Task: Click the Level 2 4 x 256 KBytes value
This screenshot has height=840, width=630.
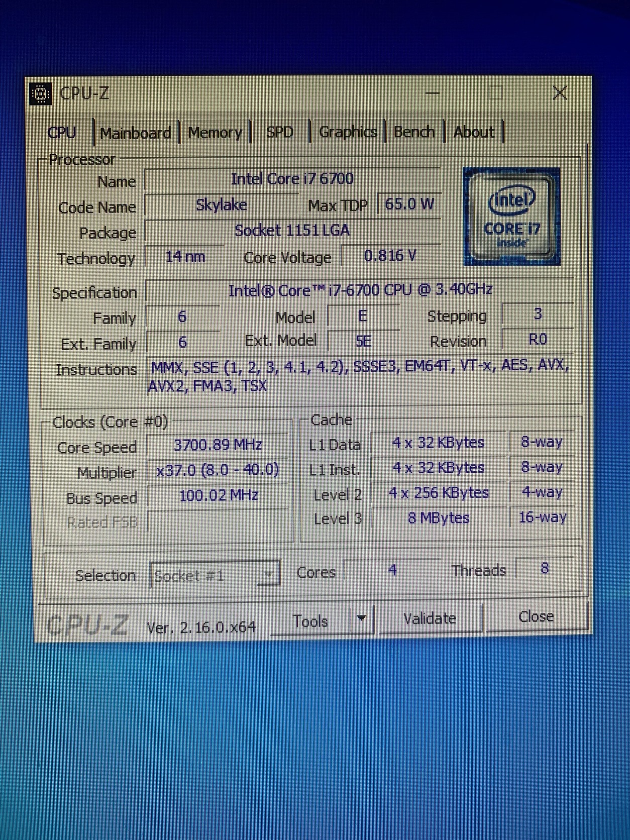Action: [439, 493]
